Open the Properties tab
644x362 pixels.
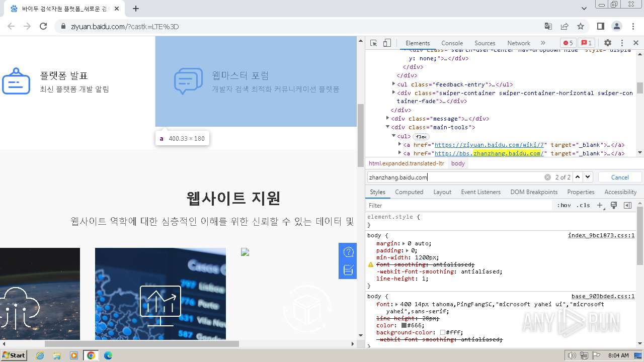point(581,192)
